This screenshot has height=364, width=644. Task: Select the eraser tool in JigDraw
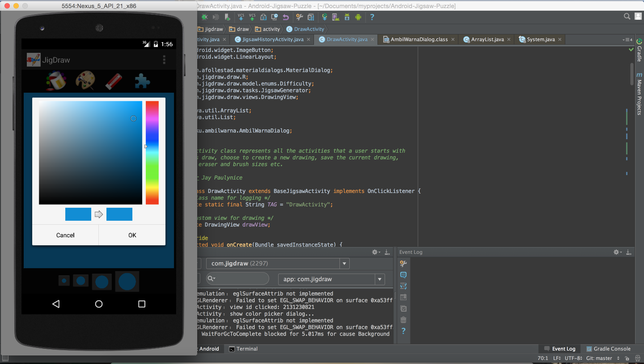click(x=114, y=81)
